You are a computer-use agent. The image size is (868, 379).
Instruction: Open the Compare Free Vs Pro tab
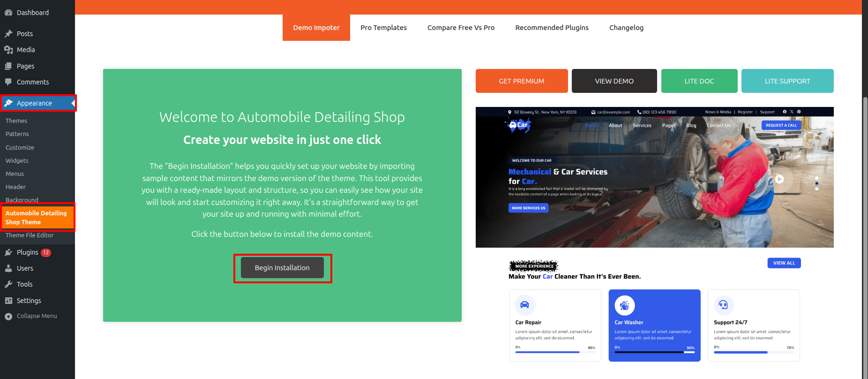(461, 28)
